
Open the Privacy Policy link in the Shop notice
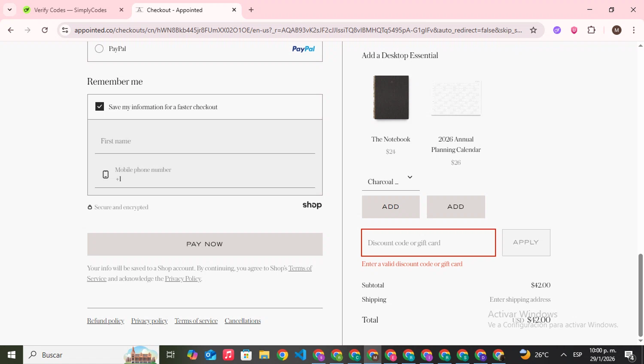click(183, 278)
